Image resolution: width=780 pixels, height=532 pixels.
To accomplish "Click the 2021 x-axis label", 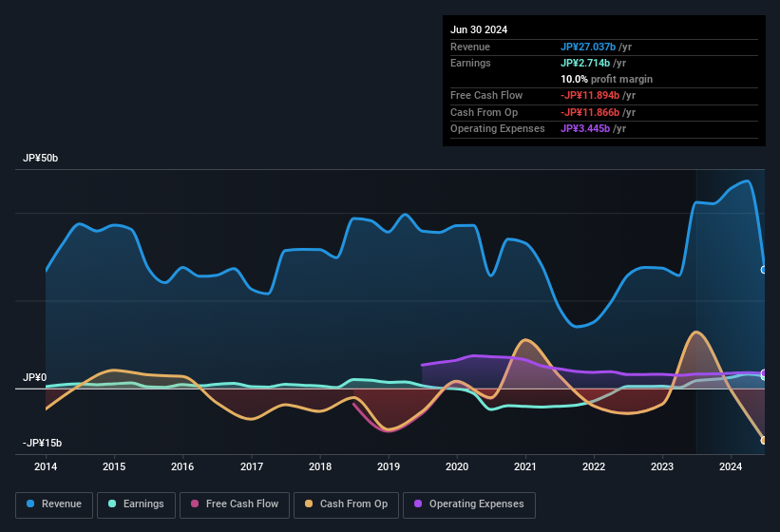I will [x=525, y=466].
